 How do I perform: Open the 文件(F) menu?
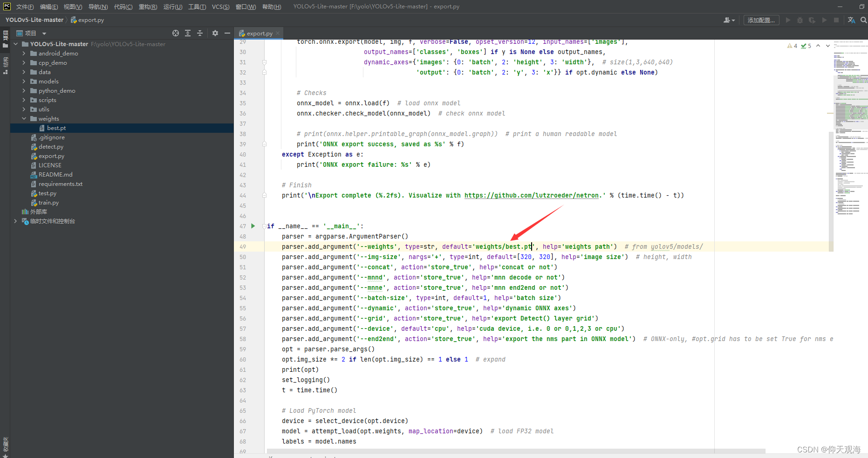tap(25, 7)
